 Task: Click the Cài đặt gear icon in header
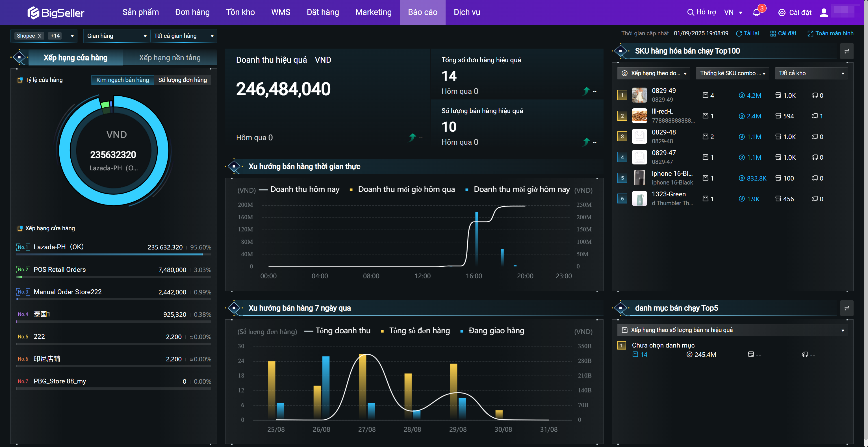click(x=782, y=12)
